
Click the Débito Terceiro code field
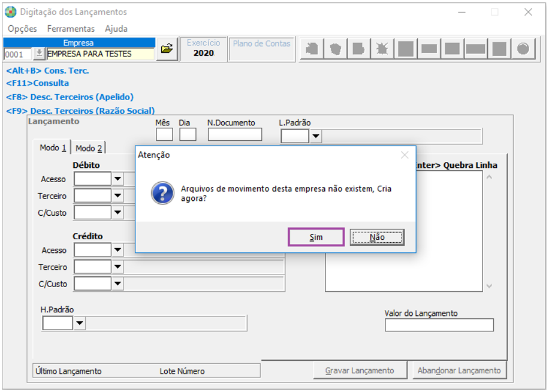(x=93, y=195)
